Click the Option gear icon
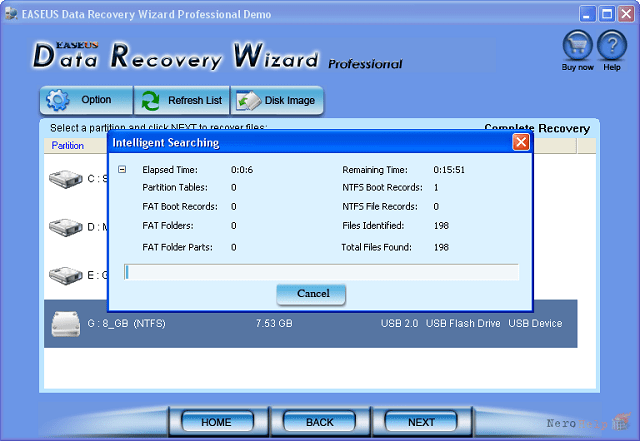 [x=58, y=101]
